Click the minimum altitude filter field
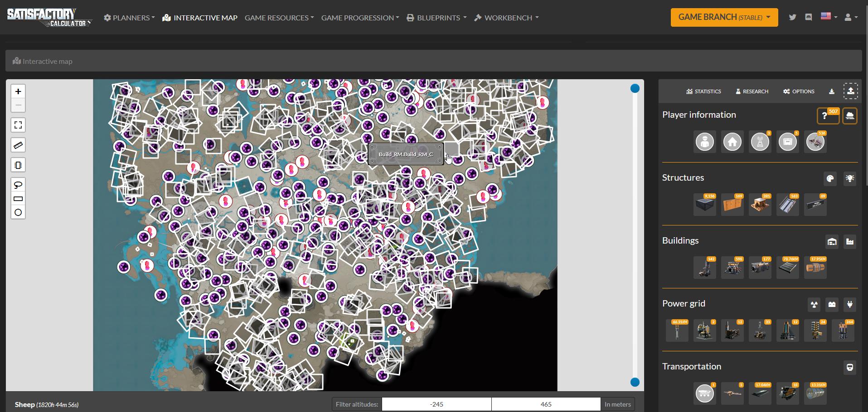Viewport: 868px width, 412px height. pyautogui.click(x=436, y=404)
